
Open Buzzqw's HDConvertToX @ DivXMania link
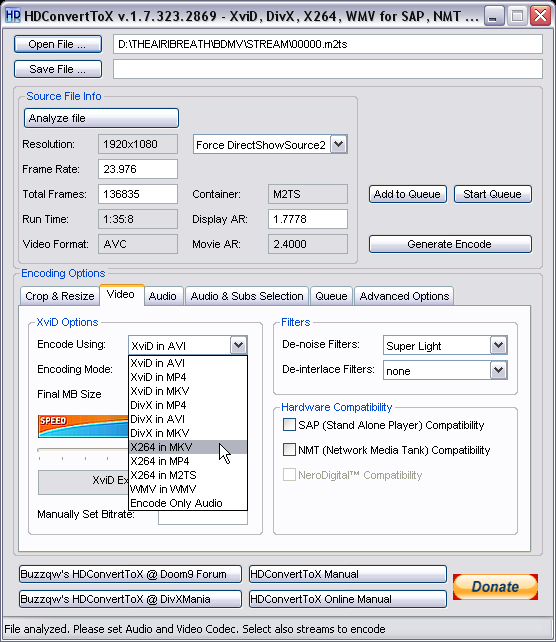(130, 599)
